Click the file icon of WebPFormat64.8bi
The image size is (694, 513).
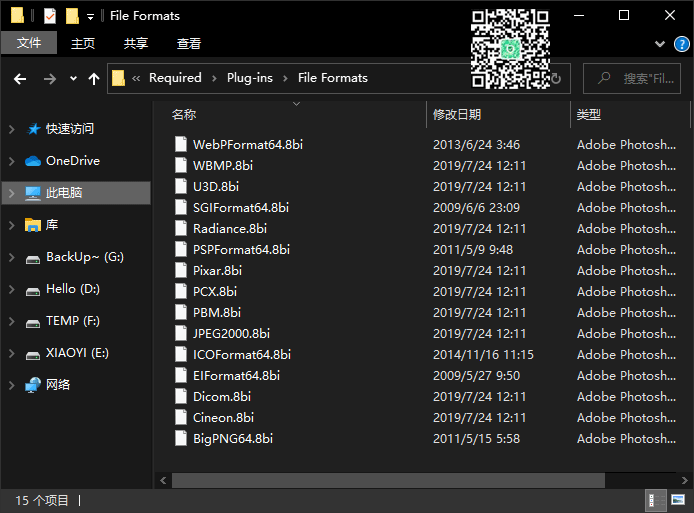tap(181, 144)
